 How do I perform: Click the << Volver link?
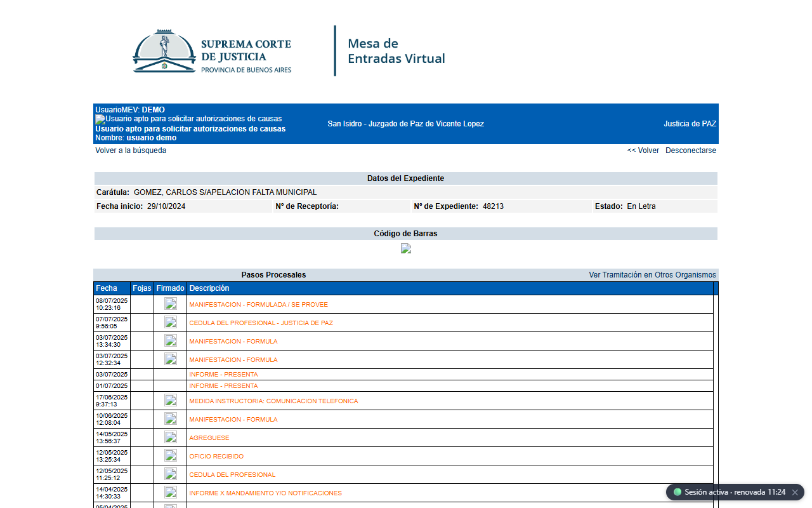(x=643, y=150)
